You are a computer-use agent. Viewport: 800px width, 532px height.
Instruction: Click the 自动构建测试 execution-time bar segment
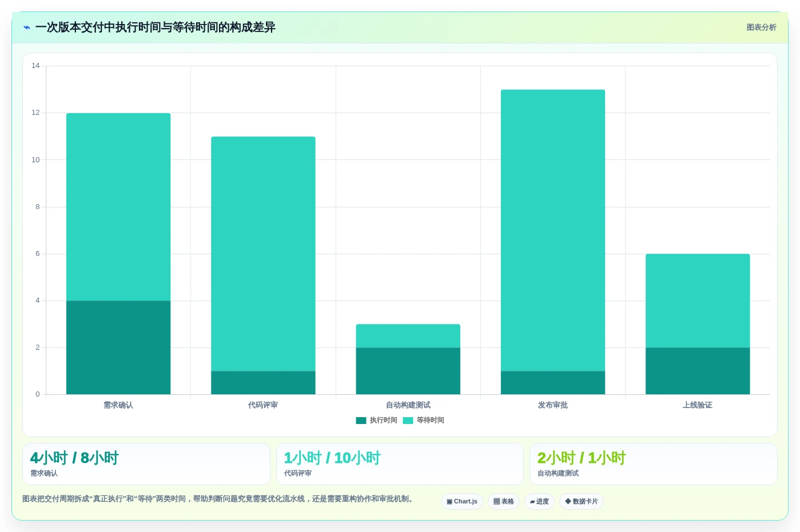click(408, 371)
